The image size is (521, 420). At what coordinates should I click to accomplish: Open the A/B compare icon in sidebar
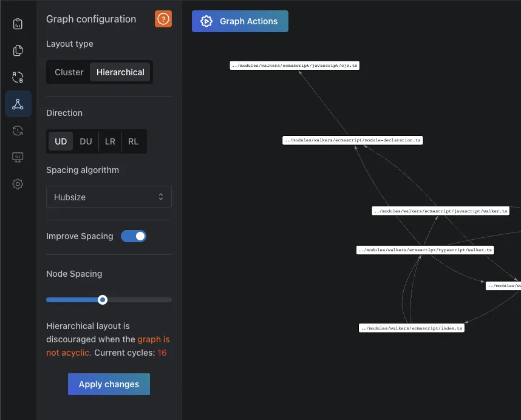18,77
